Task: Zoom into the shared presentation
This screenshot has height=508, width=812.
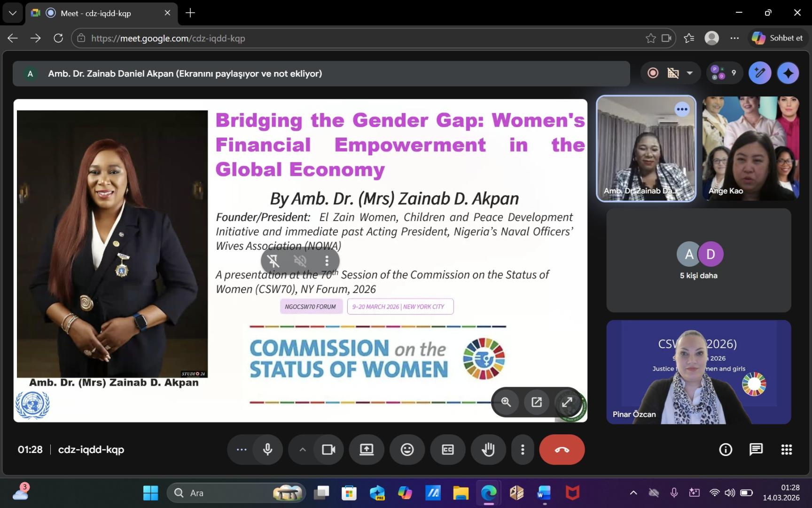Action: [x=506, y=402]
